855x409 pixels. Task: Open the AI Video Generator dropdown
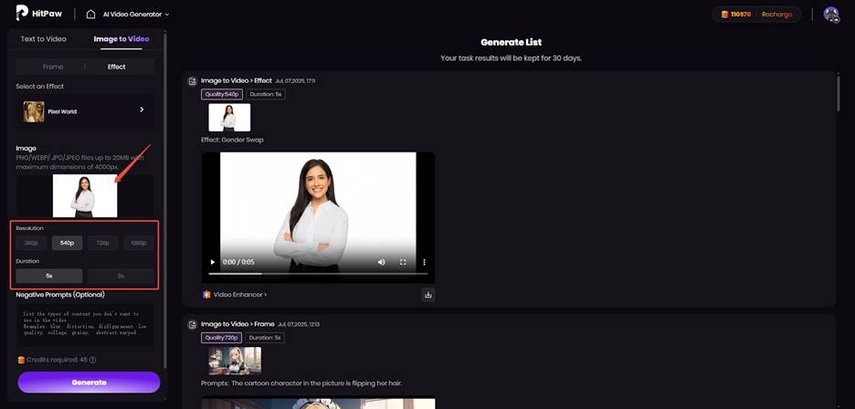tap(136, 14)
